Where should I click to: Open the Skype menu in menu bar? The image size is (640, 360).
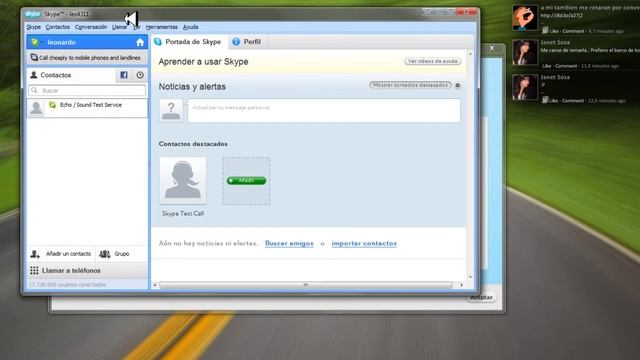click(33, 27)
